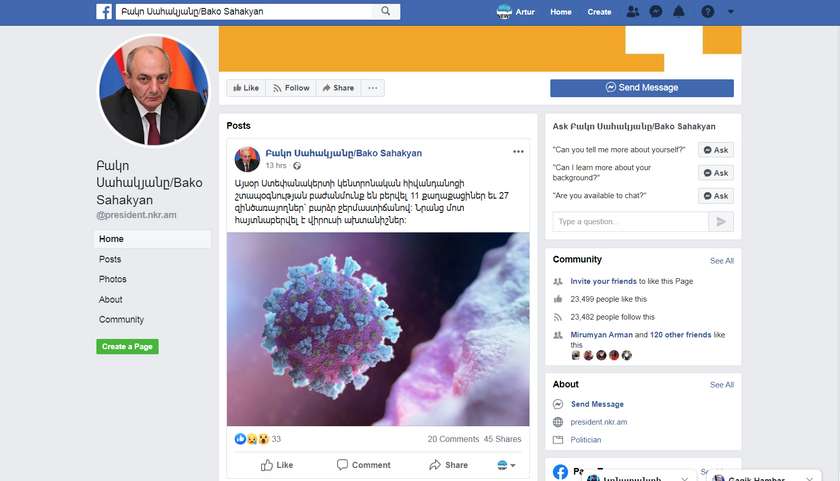
Task: Open About in the left sidebar
Action: (111, 299)
